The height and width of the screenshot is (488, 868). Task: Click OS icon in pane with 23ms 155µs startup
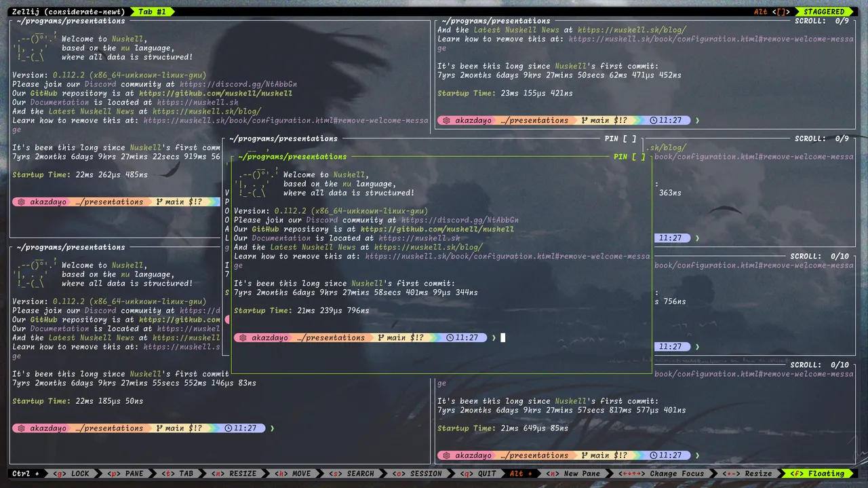point(447,120)
